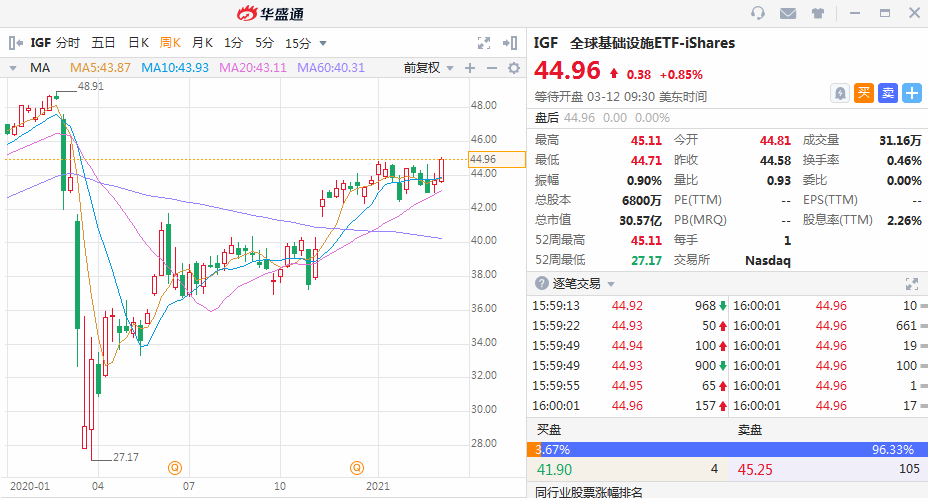Click 52周最高 value 45.11
The image size is (928, 498).
(x=646, y=240)
